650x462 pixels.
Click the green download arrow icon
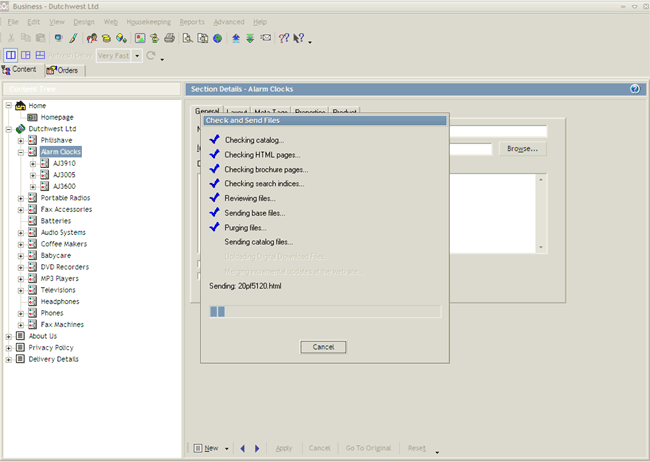249,38
